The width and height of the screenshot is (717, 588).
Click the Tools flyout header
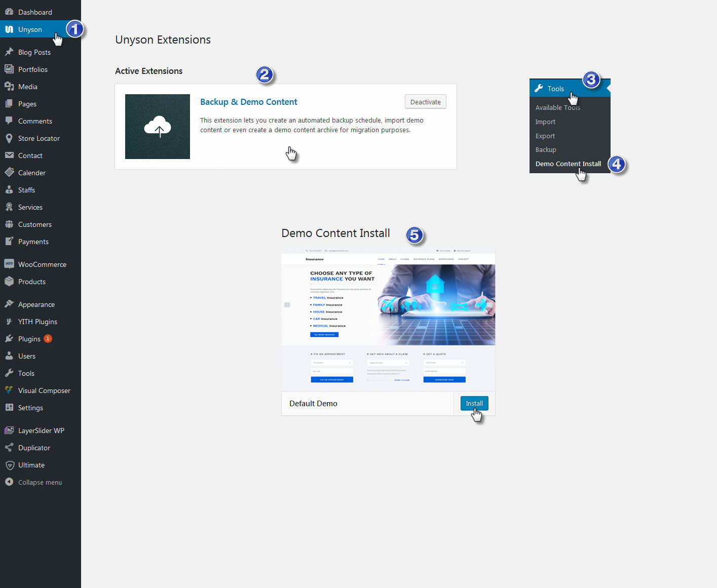click(570, 89)
